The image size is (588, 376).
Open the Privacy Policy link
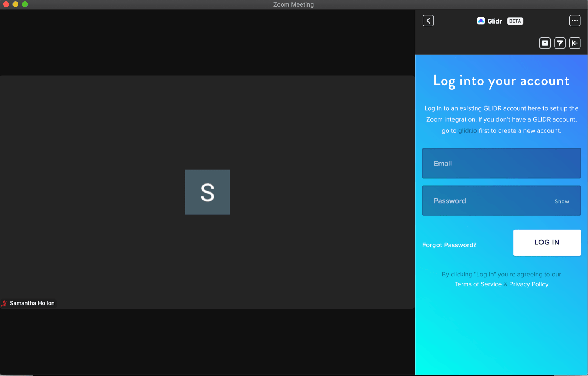pyautogui.click(x=529, y=284)
